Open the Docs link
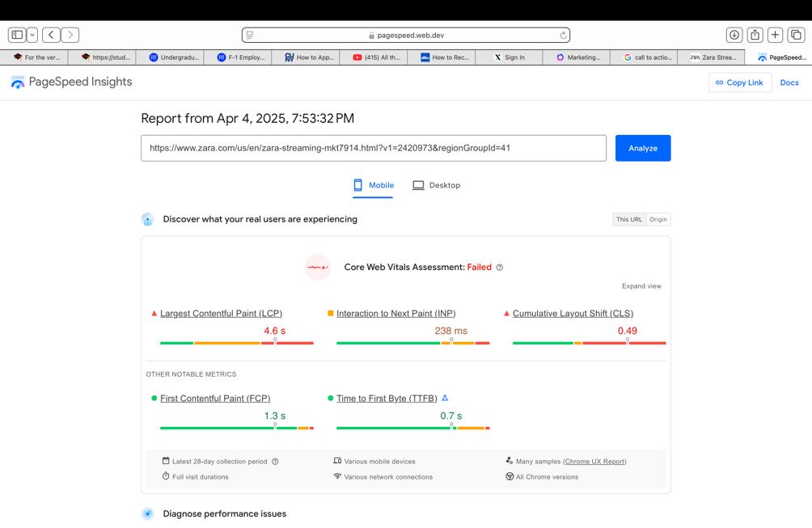Screen dimensions: 812x528 click(789, 82)
